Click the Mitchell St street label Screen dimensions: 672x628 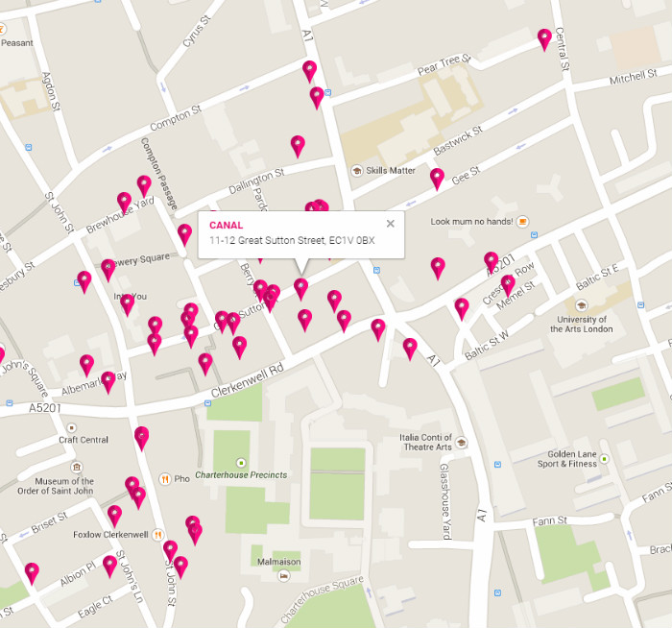633,77
